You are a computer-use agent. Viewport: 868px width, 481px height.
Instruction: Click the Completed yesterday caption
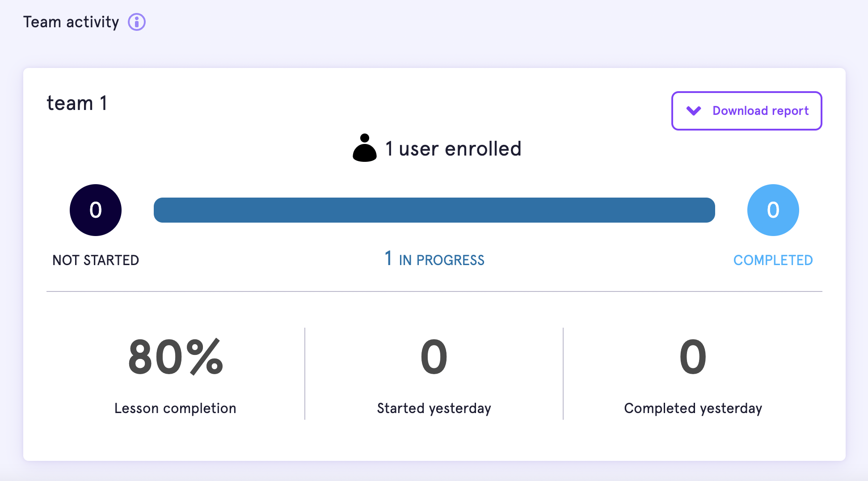coord(693,409)
